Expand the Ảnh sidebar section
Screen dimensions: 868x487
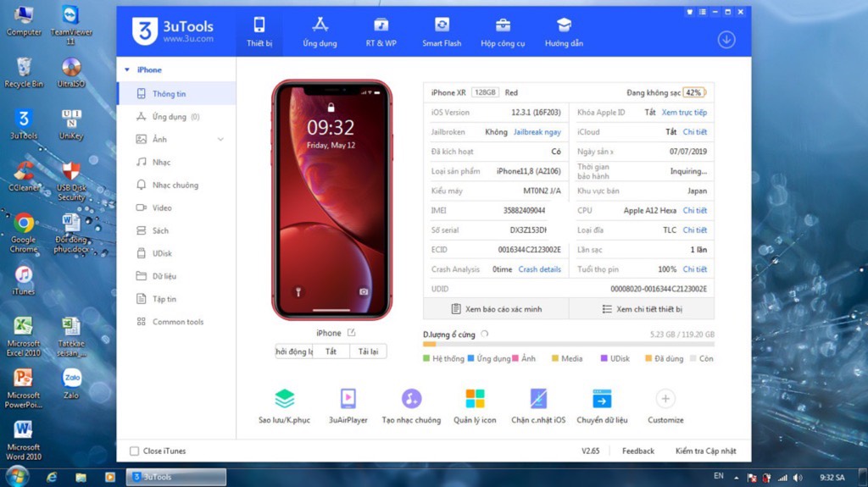[220, 140]
